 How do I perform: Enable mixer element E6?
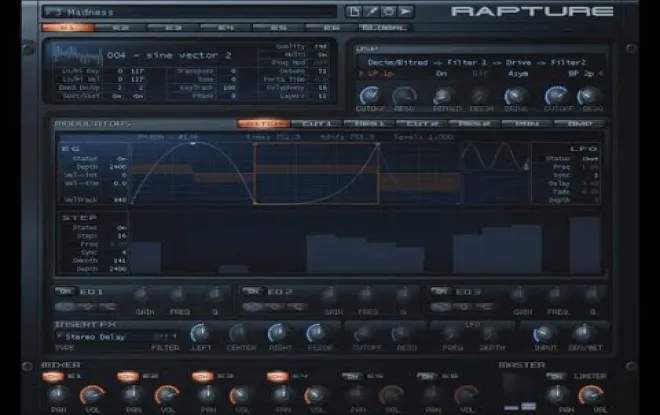click(x=427, y=376)
